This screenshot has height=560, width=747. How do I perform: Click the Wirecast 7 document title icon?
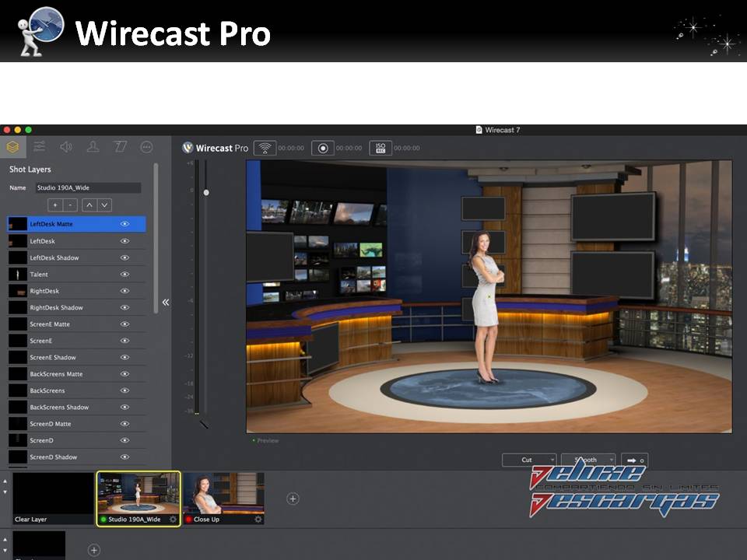pos(479,130)
